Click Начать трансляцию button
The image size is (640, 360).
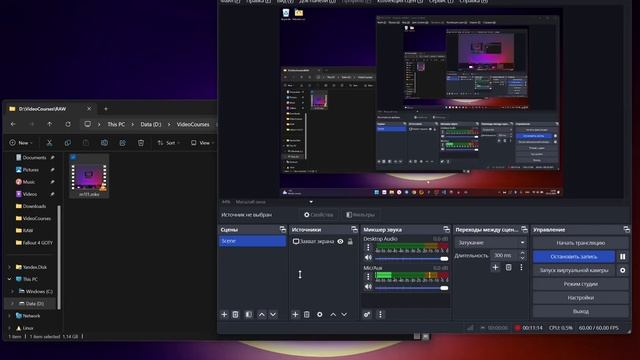[580, 243]
